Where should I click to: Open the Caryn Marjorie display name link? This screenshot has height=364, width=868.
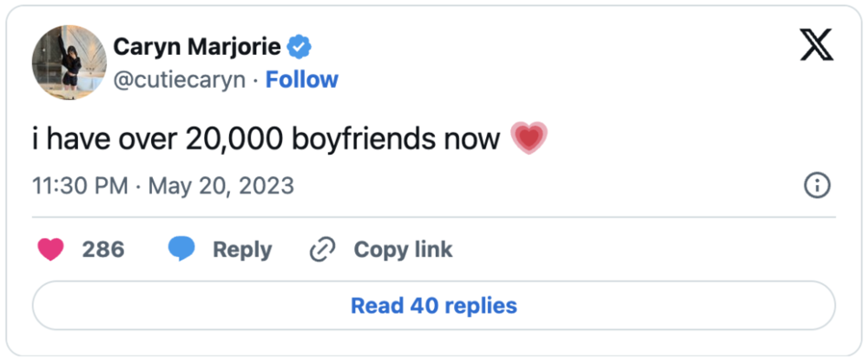(x=197, y=48)
